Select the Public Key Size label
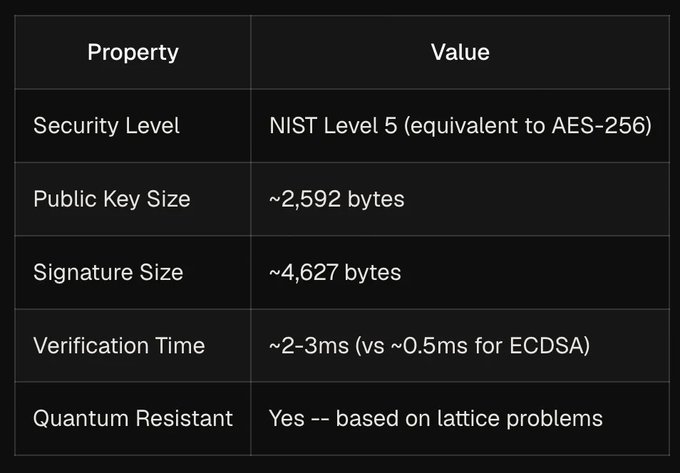Viewport: 680px width, 473px height. [112, 199]
